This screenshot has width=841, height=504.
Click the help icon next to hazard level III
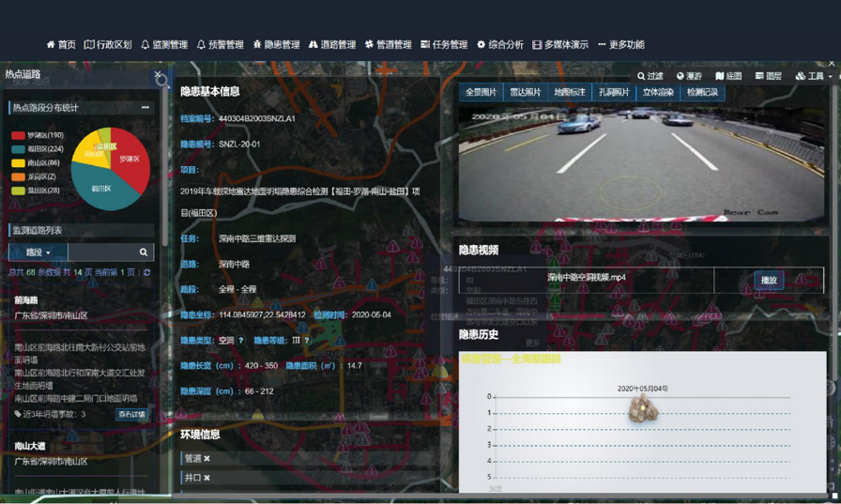[x=307, y=341]
